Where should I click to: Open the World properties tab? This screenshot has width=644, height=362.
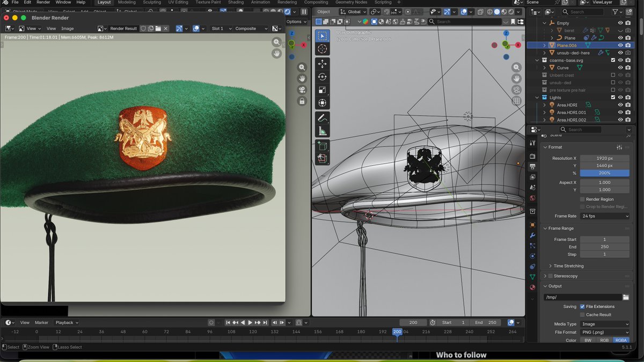(532, 198)
